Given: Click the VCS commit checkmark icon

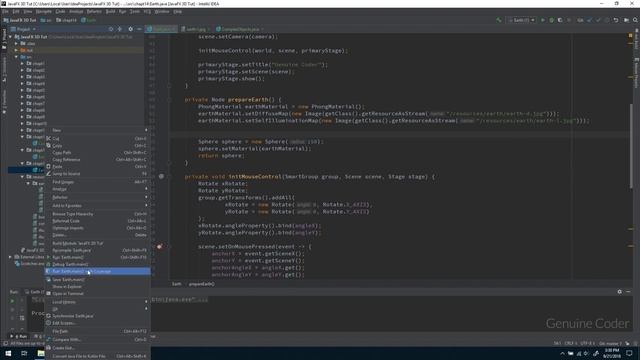Looking at the screenshot, I should pos(598,20).
